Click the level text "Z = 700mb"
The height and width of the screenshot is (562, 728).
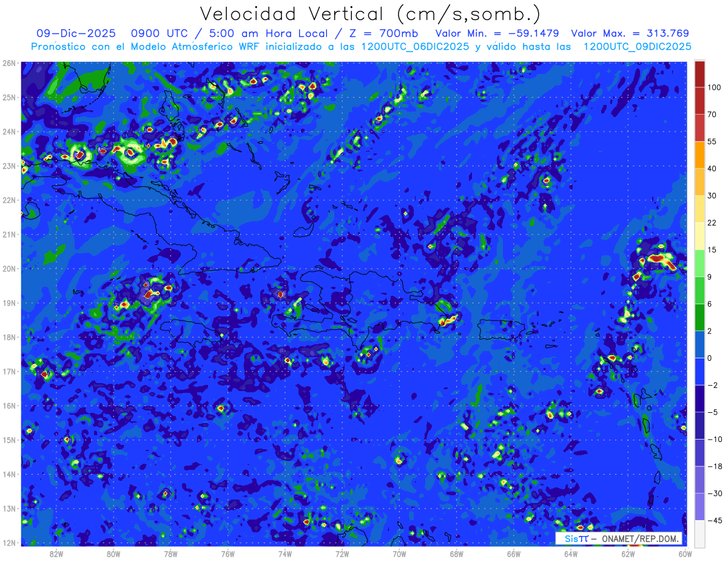[384, 33]
